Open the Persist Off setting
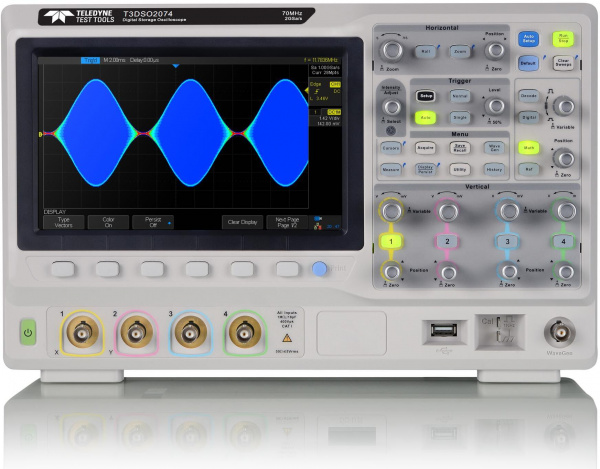Viewport: 600px width, 469px height. click(153, 222)
